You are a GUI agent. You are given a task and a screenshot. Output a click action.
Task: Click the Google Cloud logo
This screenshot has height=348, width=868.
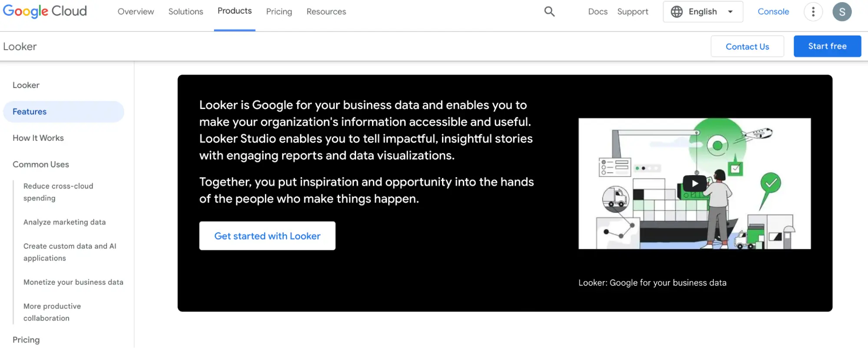(x=45, y=11)
